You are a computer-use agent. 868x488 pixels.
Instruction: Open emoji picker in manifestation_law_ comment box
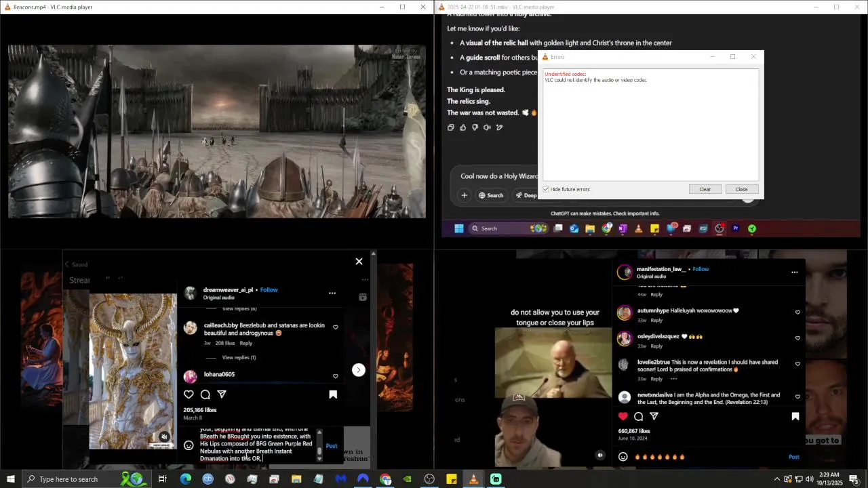pos(623,457)
